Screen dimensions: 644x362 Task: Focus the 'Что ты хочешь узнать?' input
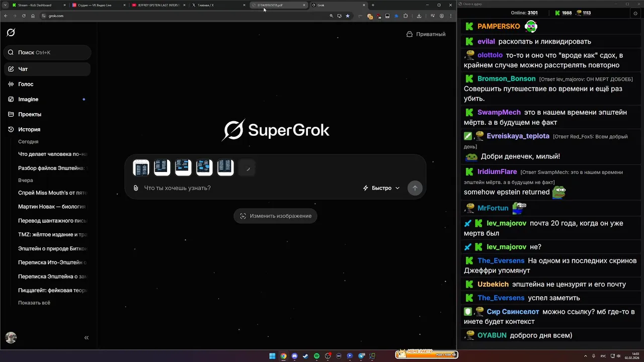point(249,188)
